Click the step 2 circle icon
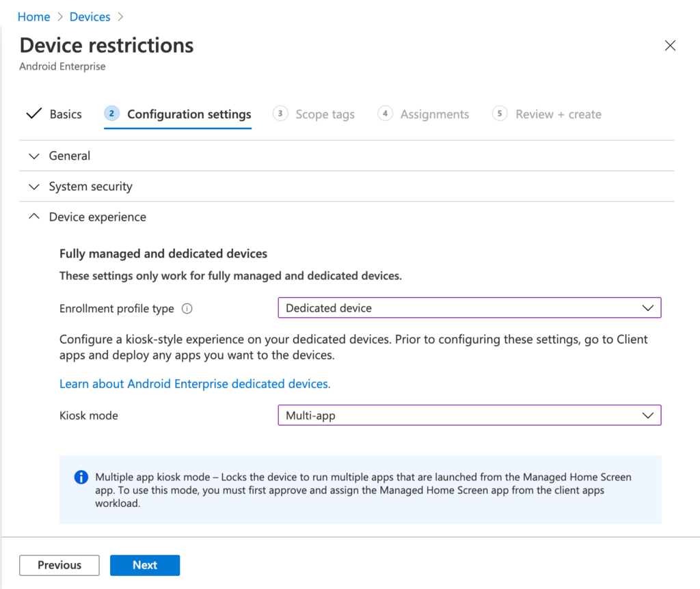The width and height of the screenshot is (700, 589). (x=111, y=113)
